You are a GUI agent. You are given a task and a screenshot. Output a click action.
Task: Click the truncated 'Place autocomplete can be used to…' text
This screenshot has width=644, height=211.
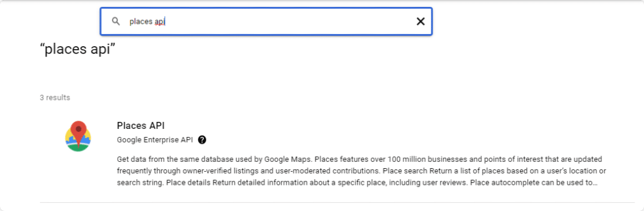pos(534,182)
